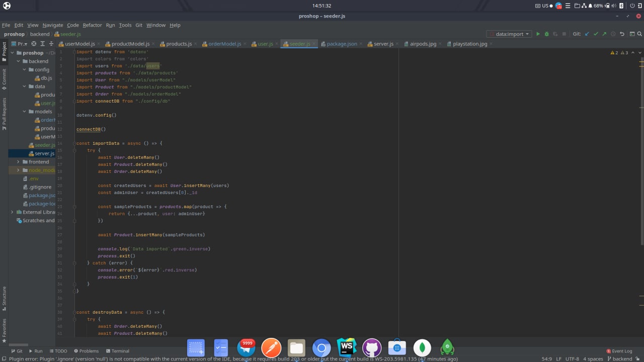Screen dimensions: 644x362
Task: Commit changes using the green checkmark
Action: [x=596, y=34]
